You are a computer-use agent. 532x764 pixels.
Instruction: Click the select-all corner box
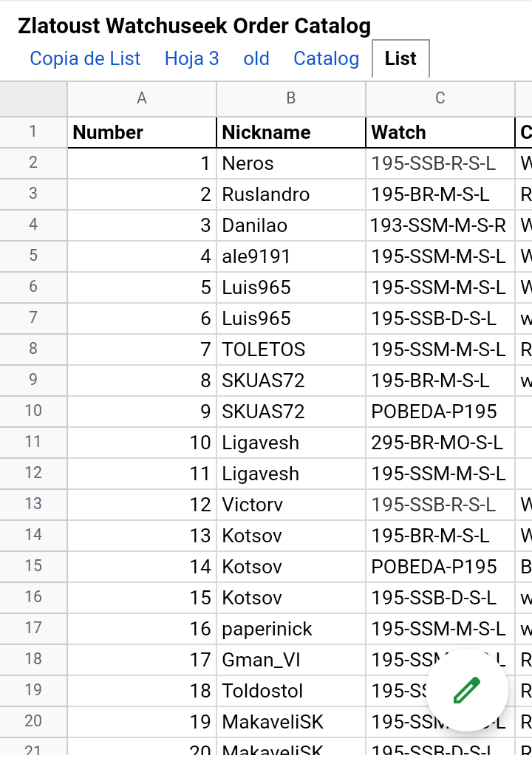click(x=33, y=98)
